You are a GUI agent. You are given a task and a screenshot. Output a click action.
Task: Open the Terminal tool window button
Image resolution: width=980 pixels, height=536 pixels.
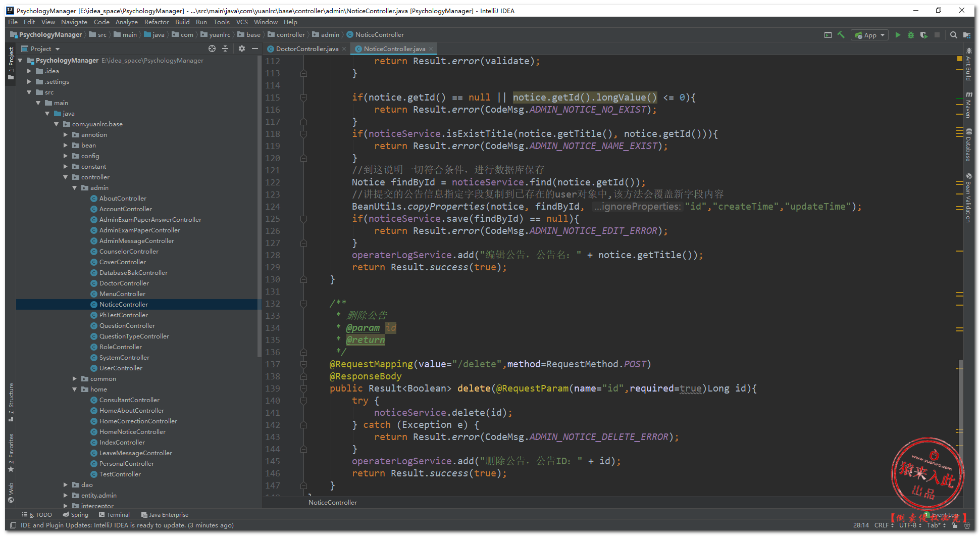[115, 515]
